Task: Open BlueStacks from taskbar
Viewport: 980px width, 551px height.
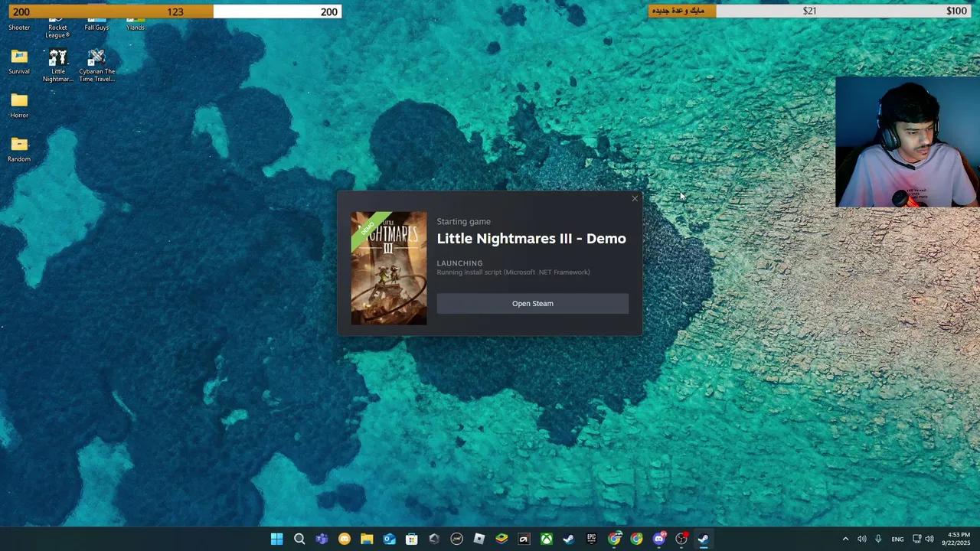Action: (x=501, y=539)
